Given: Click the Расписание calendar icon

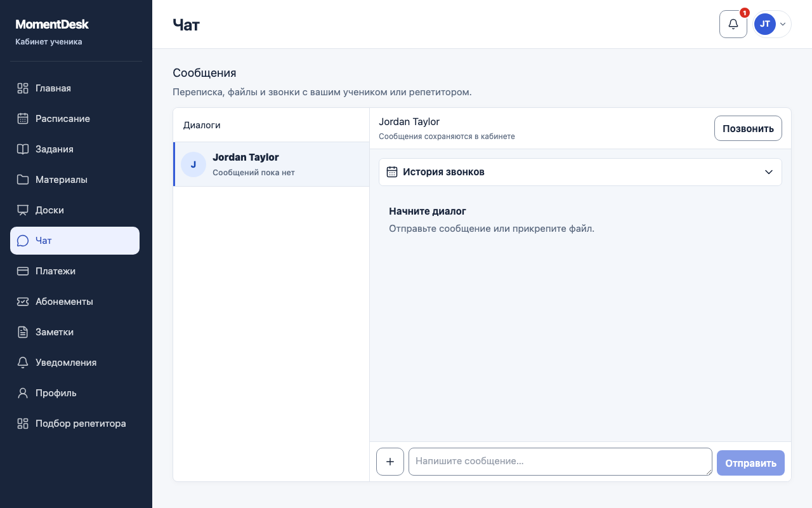Looking at the screenshot, I should (23, 119).
